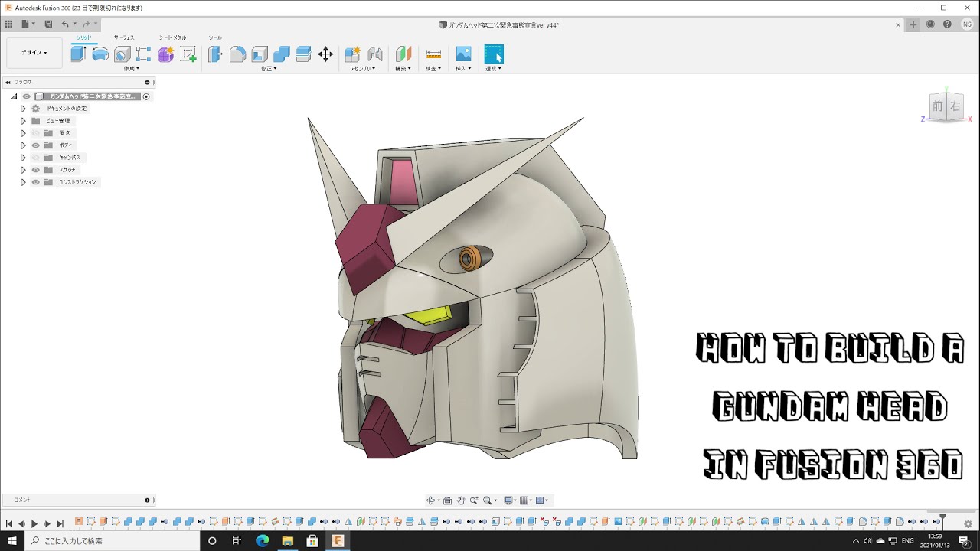Image resolution: width=980 pixels, height=551 pixels.
Task: Click the Look At navigation icon
Action: click(448, 500)
